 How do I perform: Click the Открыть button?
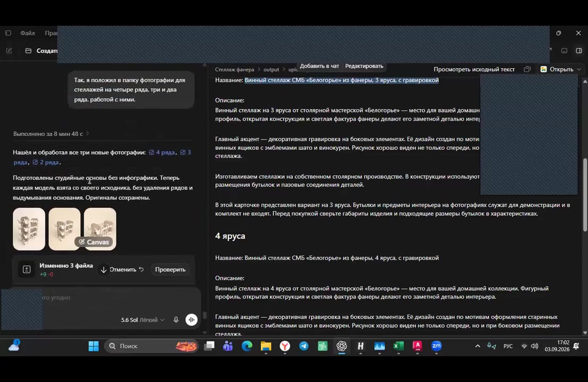click(557, 70)
